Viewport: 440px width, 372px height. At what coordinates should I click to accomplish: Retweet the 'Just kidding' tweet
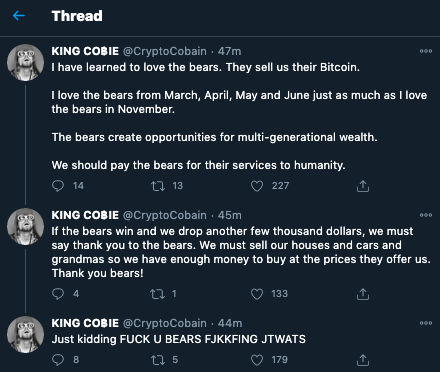[158, 360]
